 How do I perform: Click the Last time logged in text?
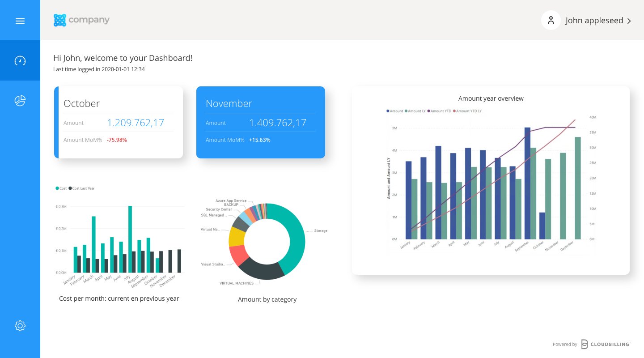click(99, 69)
